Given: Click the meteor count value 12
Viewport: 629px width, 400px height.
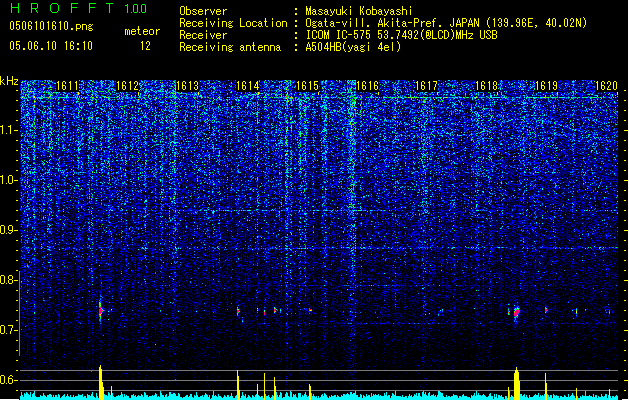Looking at the screenshot, I should point(145,46).
